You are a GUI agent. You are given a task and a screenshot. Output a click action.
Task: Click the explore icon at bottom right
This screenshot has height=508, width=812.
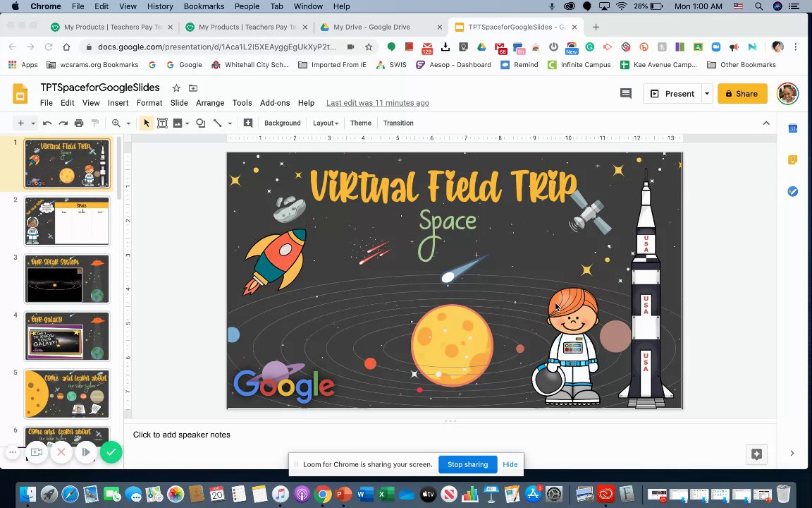click(x=756, y=454)
